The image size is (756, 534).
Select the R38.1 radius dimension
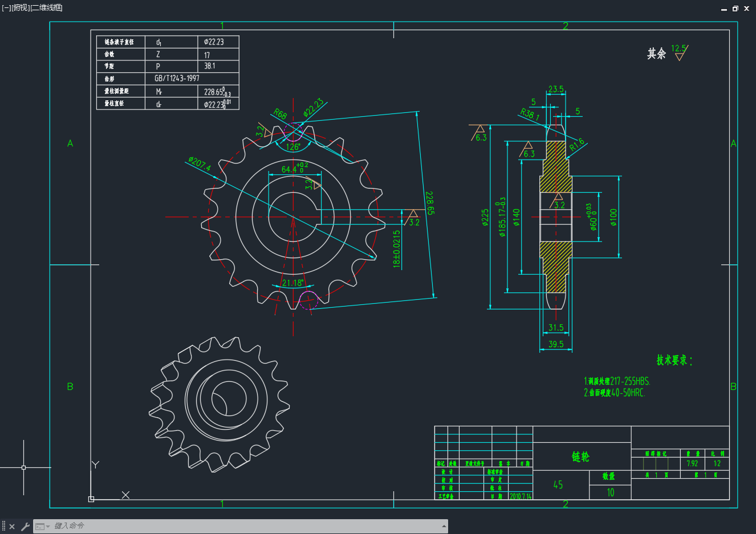(530, 114)
